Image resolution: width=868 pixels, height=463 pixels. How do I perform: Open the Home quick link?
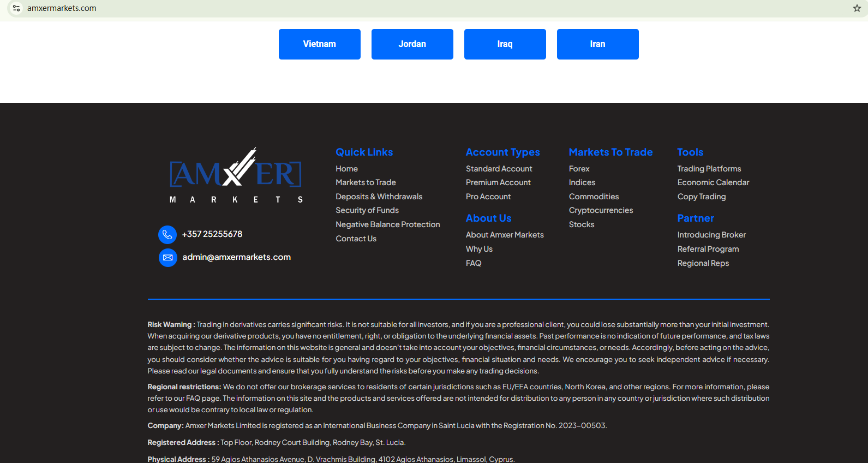coord(347,169)
